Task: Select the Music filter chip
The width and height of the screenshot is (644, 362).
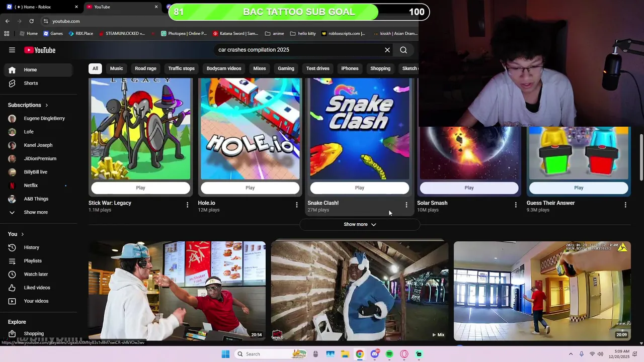Action: [116, 68]
